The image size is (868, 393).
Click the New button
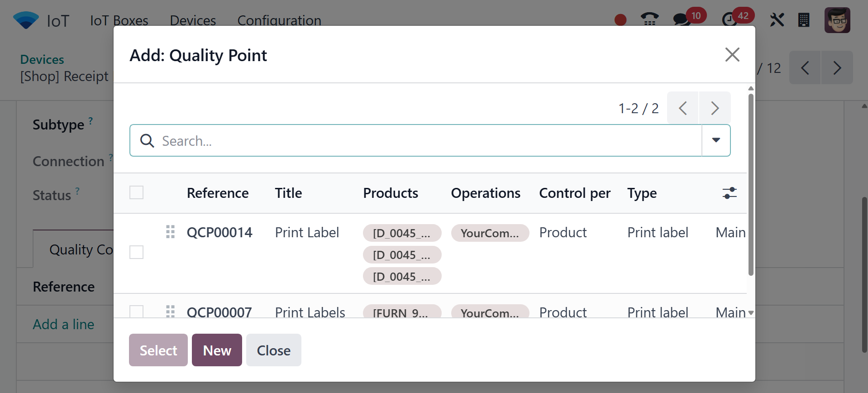[x=217, y=350]
